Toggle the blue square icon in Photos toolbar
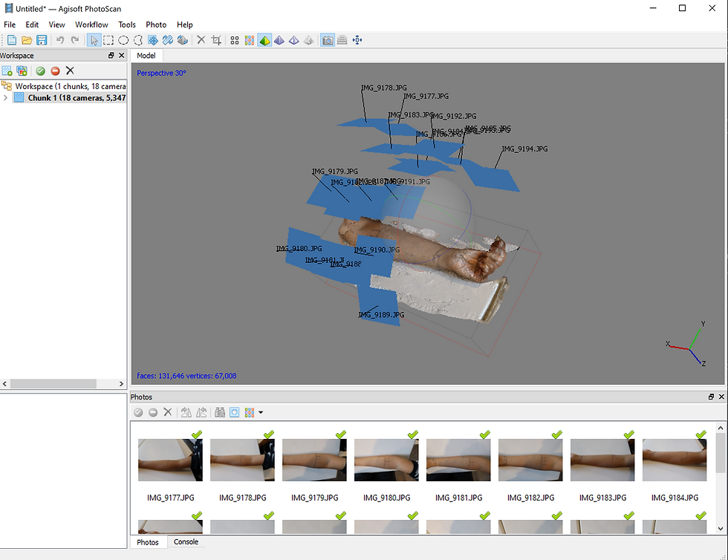Screen dimensions: 728x560 point(235,412)
